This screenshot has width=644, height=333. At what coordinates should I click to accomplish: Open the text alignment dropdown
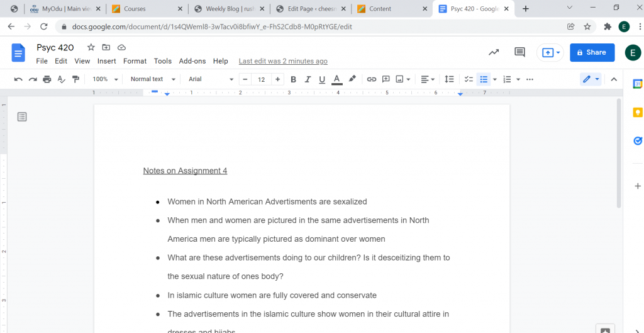tap(428, 79)
